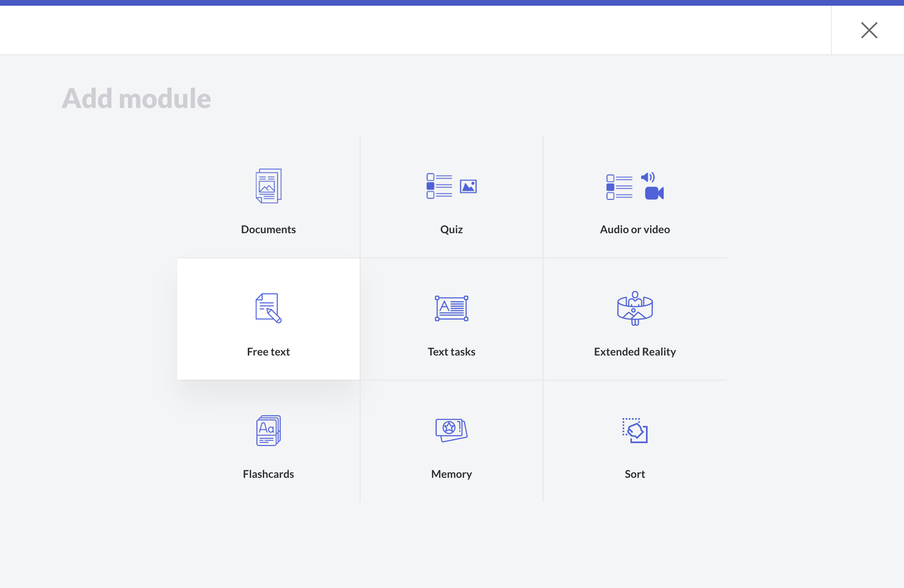
Task: Choose the Audio or video icon
Action: [635, 186]
